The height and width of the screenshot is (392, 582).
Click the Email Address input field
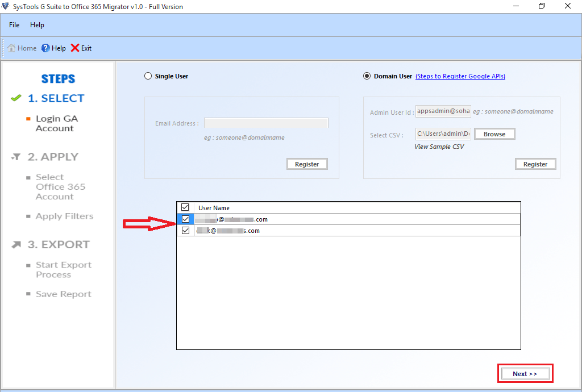point(266,123)
